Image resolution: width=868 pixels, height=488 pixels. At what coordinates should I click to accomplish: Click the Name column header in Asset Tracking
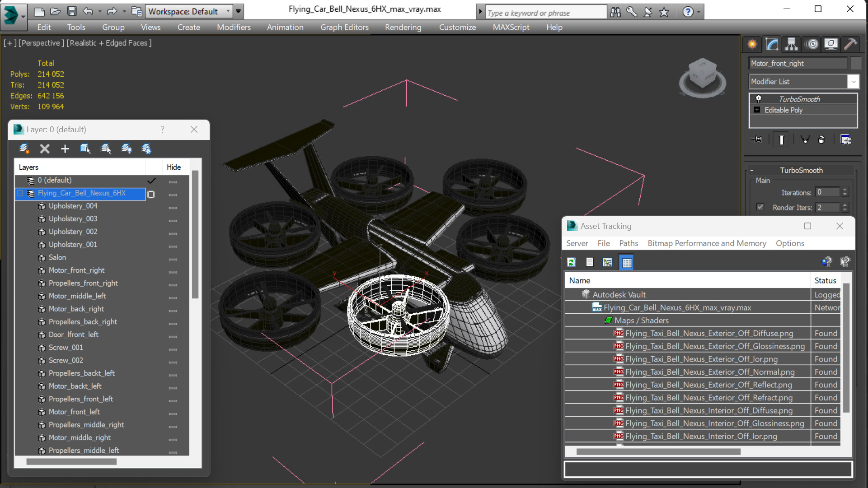point(687,280)
